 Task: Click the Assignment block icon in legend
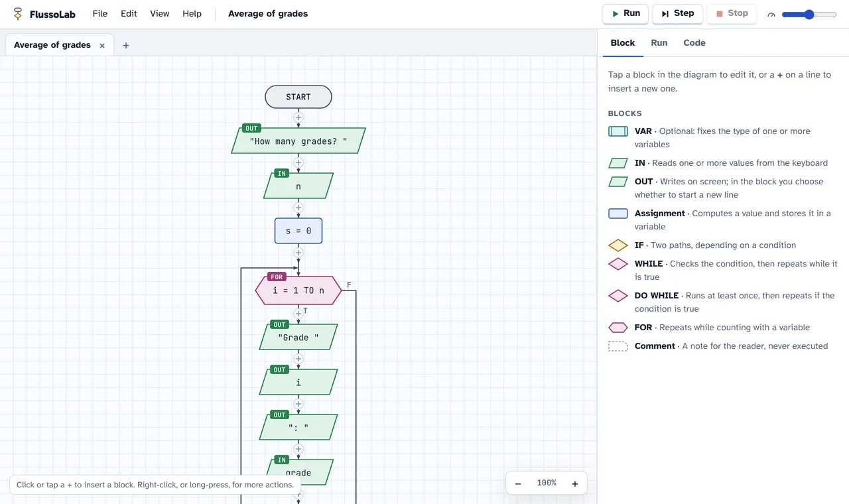618,214
